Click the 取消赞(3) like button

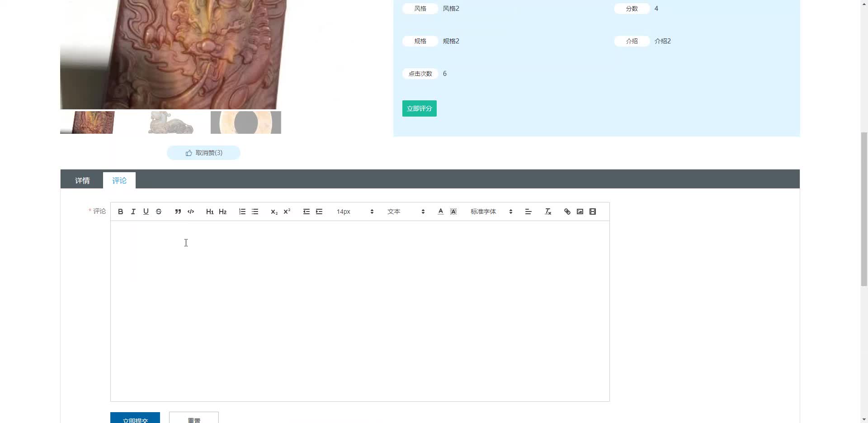(203, 153)
